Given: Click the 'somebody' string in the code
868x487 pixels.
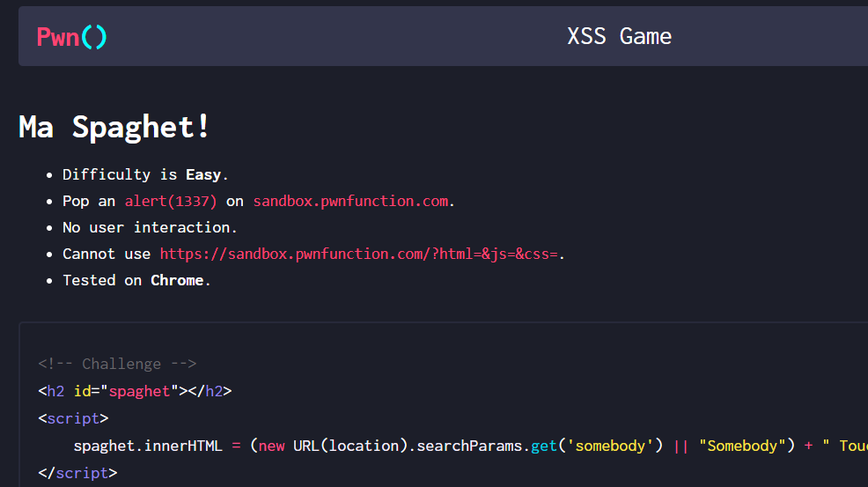Looking at the screenshot, I should coord(610,446).
